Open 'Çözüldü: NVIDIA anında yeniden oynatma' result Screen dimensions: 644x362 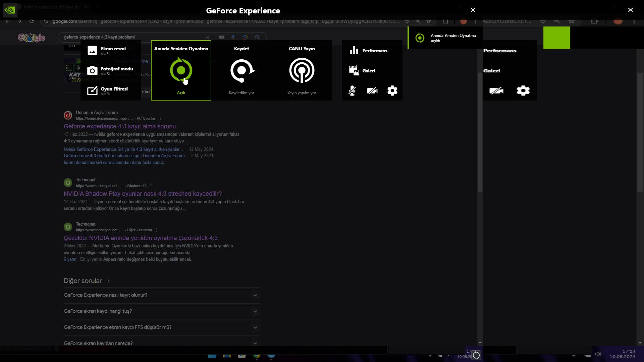pyautogui.click(x=141, y=238)
